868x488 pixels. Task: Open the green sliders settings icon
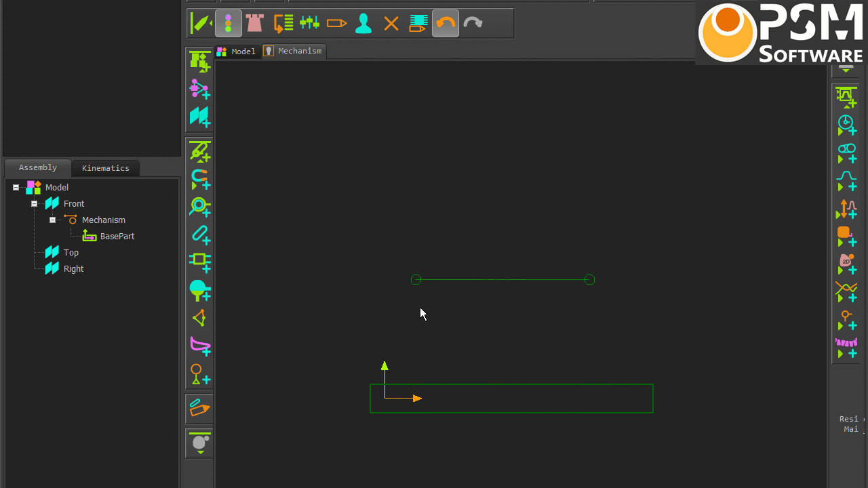pos(310,24)
